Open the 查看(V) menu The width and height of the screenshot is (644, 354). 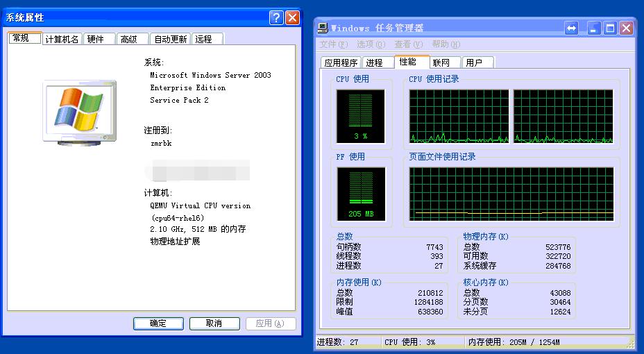click(408, 44)
